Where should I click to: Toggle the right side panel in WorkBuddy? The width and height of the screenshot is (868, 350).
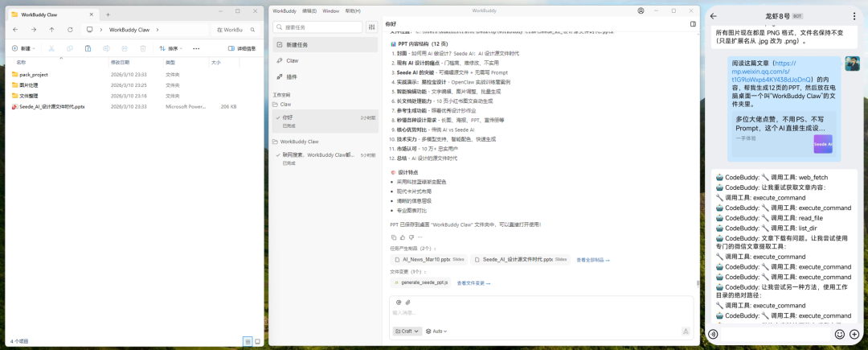click(693, 24)
